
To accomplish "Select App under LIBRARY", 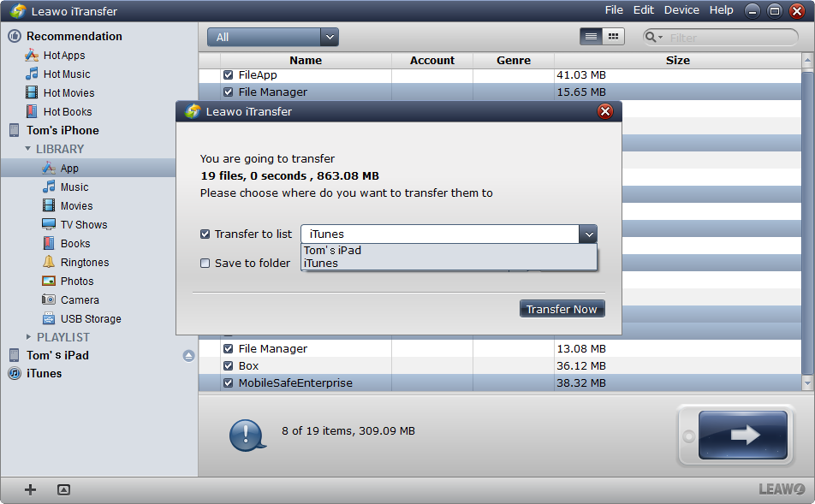I will [x=69, y=168].
